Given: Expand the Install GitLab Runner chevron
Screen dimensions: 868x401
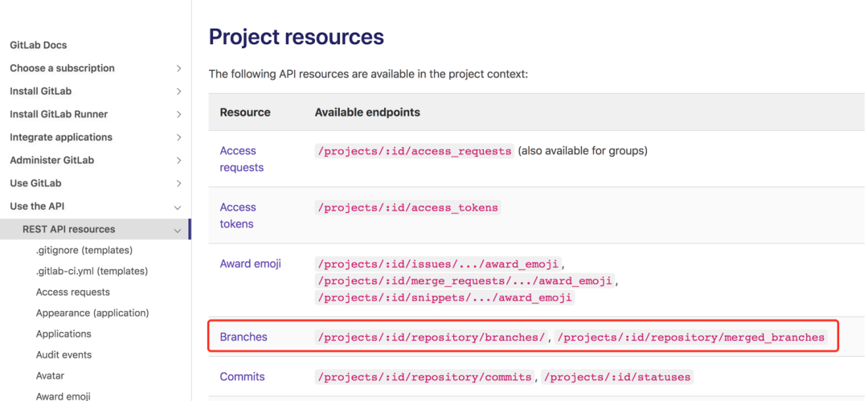Looking at the screenshot, I should pyautogui.click(x=178, y=115).
